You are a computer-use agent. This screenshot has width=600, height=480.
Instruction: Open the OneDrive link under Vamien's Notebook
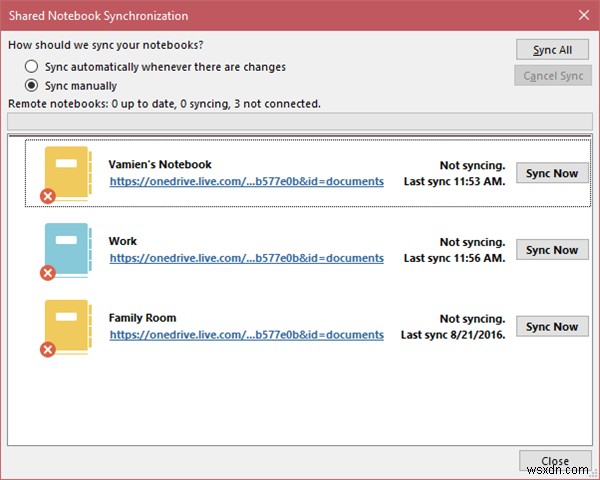[x=247, y=181]
